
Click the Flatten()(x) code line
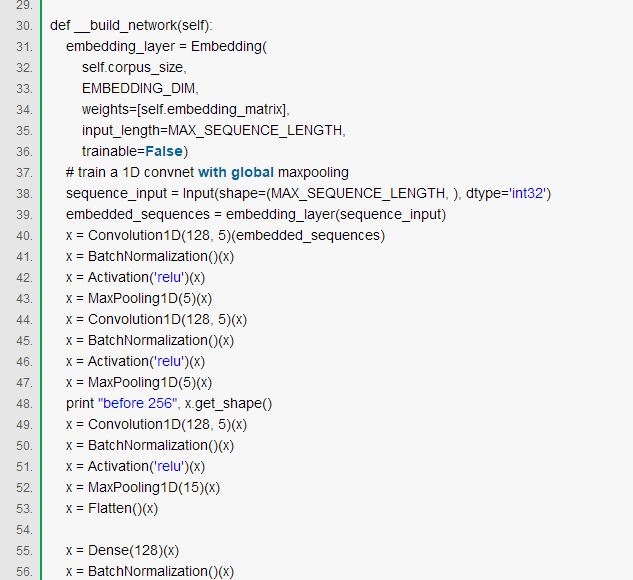click(112, 508)
